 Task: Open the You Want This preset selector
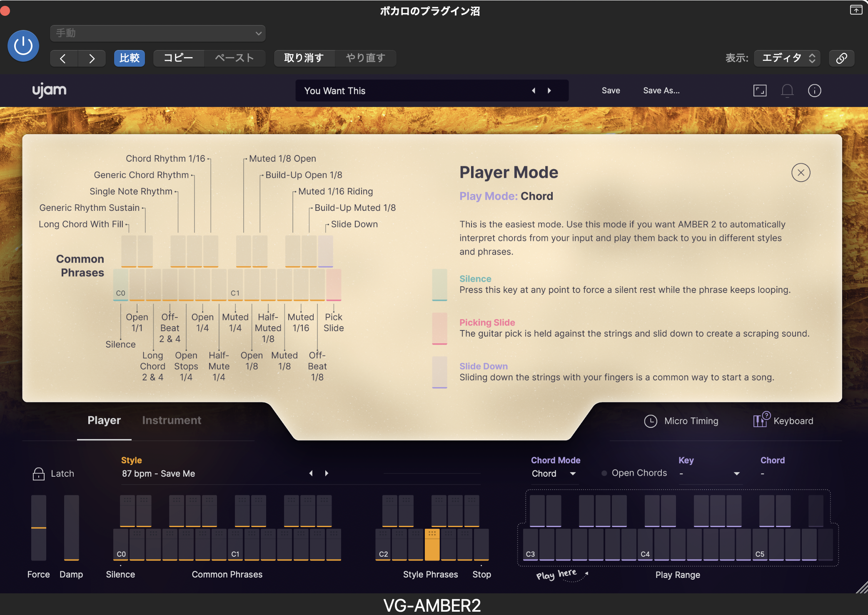click(432, 91)
